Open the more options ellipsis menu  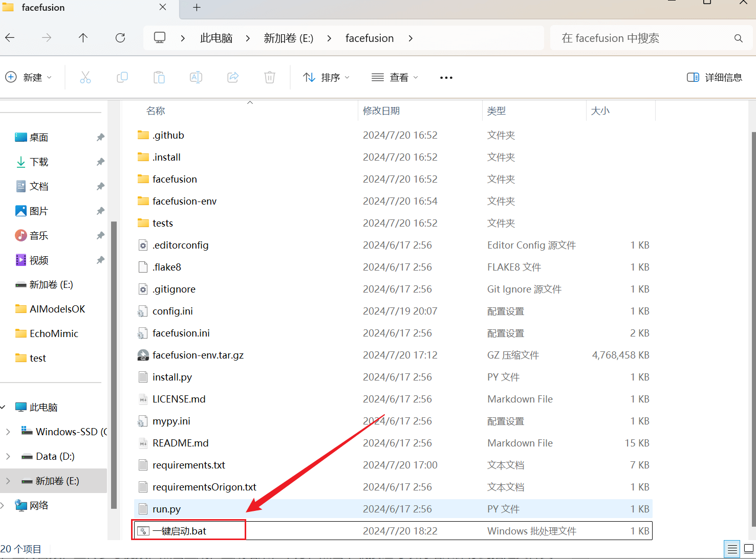[x=446, y=78]
